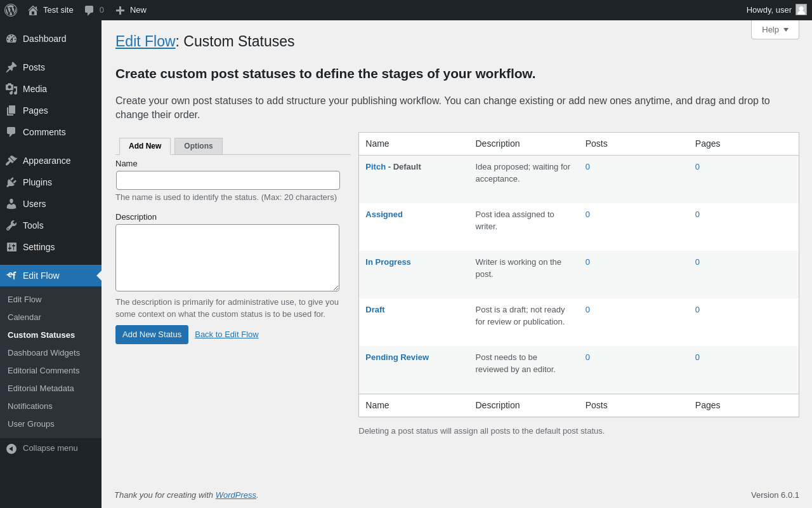Click the Tools wrench icon
The height and width of the screenshot is (508, 812).
coord(11,225)
